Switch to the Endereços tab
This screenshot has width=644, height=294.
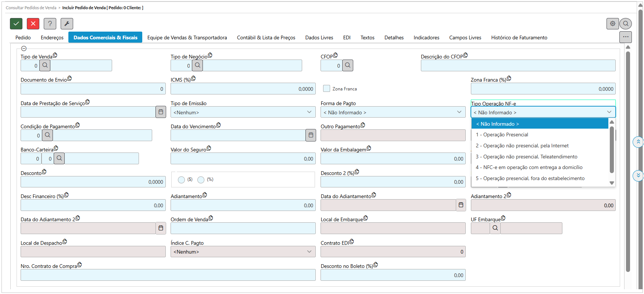tap(52, 37)
